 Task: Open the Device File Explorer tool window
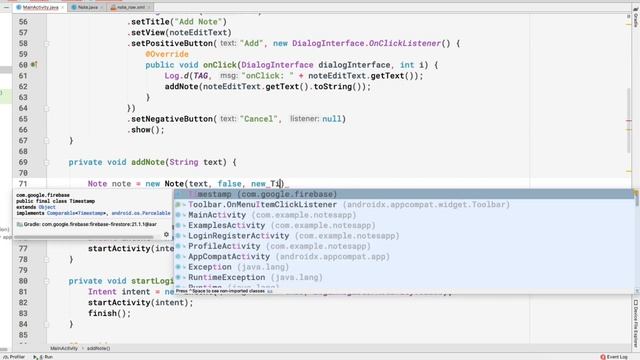point(636,324)
